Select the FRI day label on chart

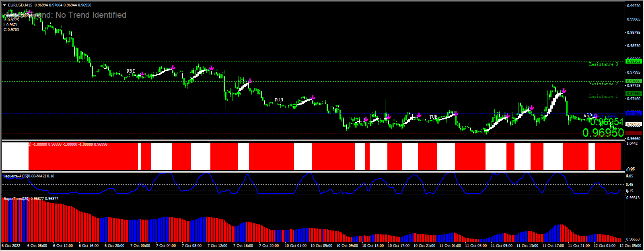tap(131, 71)
